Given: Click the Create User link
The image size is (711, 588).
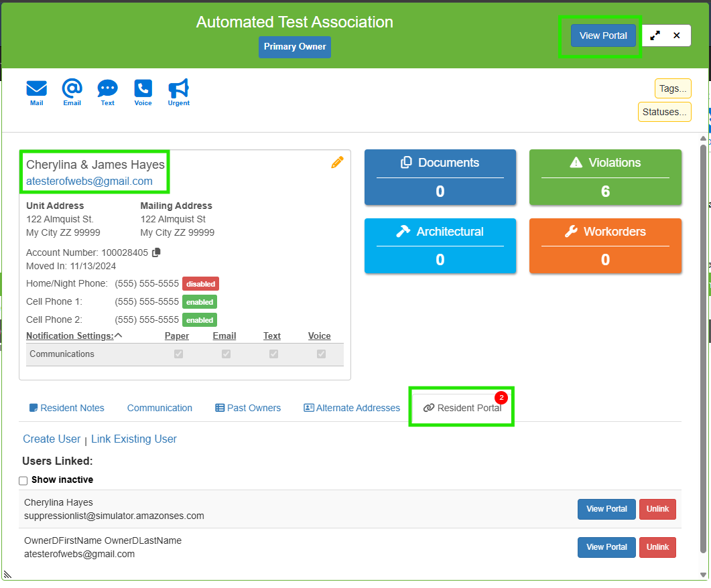Looking at the screenshot, I should (x=52, y=439).
